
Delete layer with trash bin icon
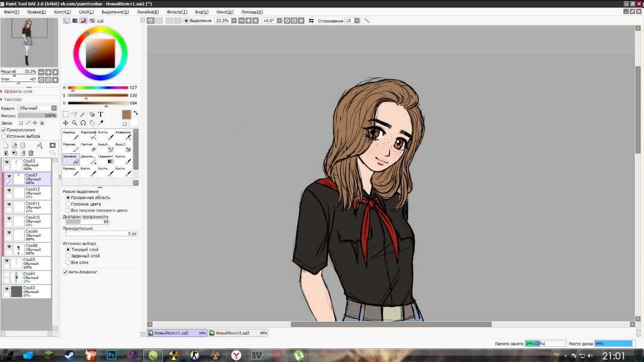31,153
